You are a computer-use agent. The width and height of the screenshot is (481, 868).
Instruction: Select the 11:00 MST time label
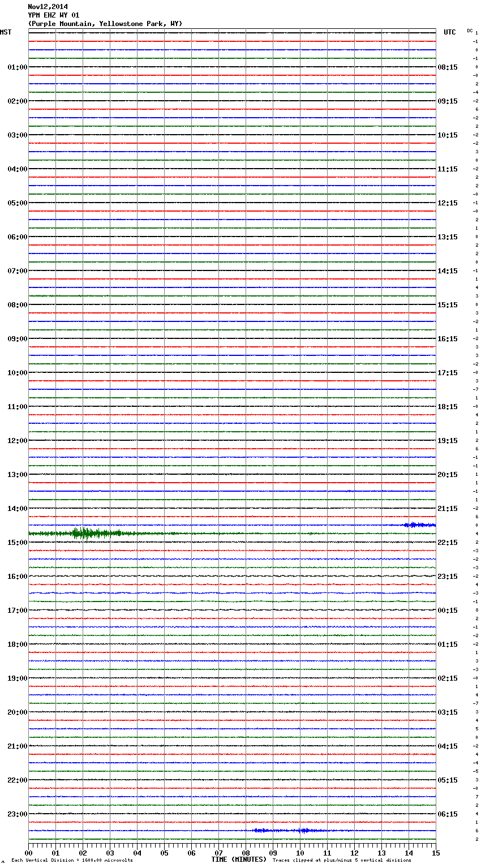[x=18, y=407]
